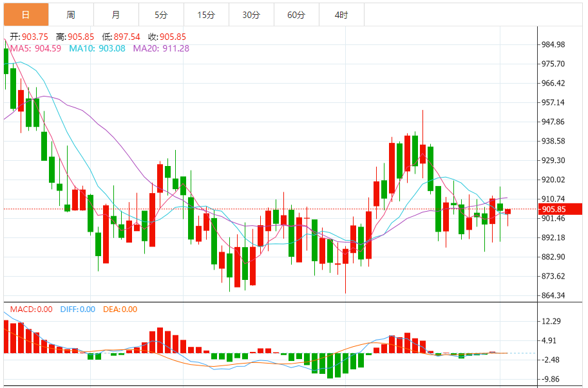Image resolution: width=588 pixels, height=388 pixels.
Task: Open the 5分 timeframe tab
Action: 161,15
